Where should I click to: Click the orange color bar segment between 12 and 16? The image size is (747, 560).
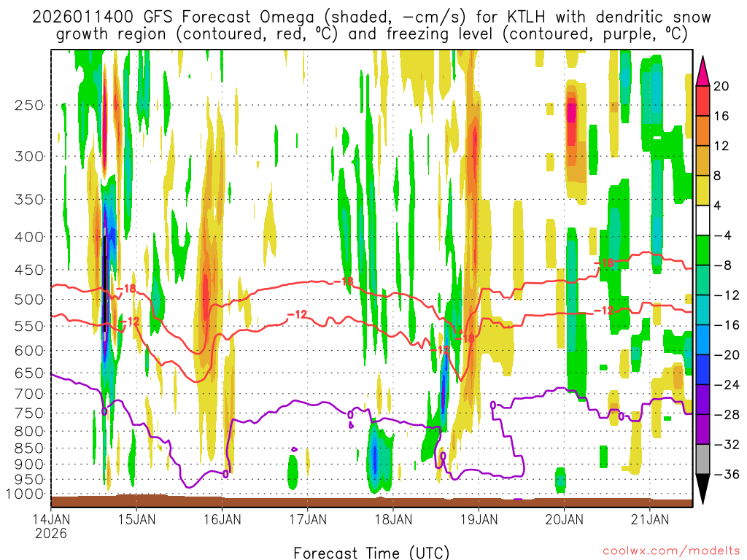(x=703, y=131)
